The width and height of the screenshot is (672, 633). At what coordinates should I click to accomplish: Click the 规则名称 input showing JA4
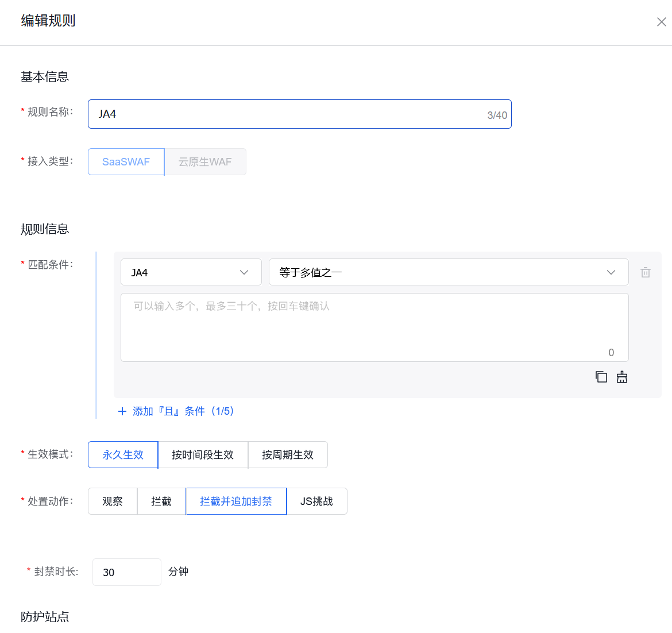[x=299, y=114]
